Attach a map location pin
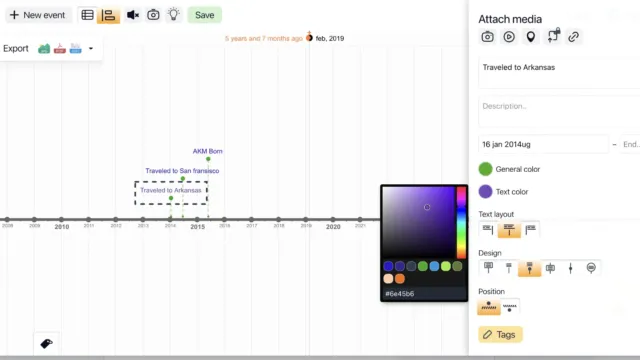This screenshot has height=360, width=640. click(x=531, y=37)
